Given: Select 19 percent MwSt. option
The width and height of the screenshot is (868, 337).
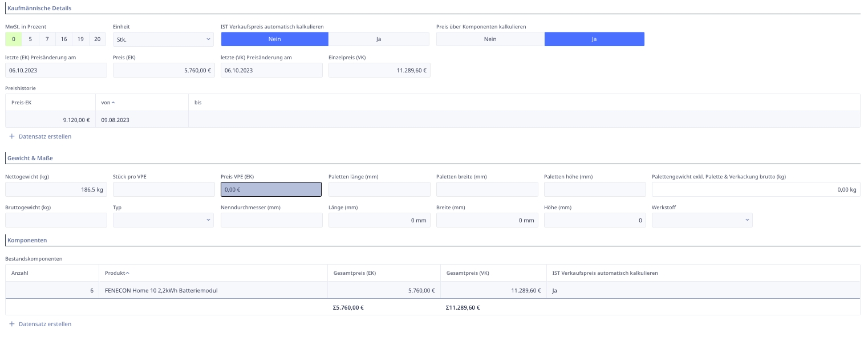Looking at the screenshot, I should click(80, 39).
